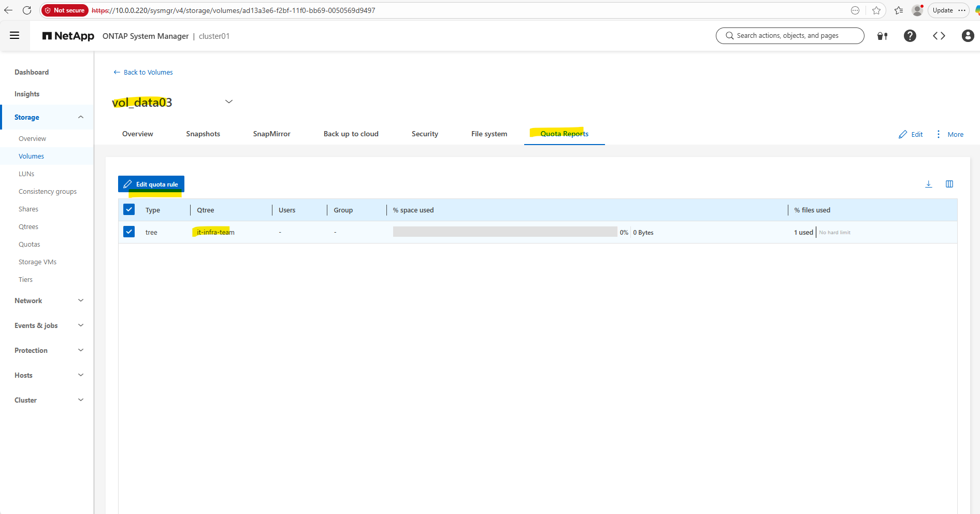
Task: Expand the Network sidebar section
Action: coord(80,301)
